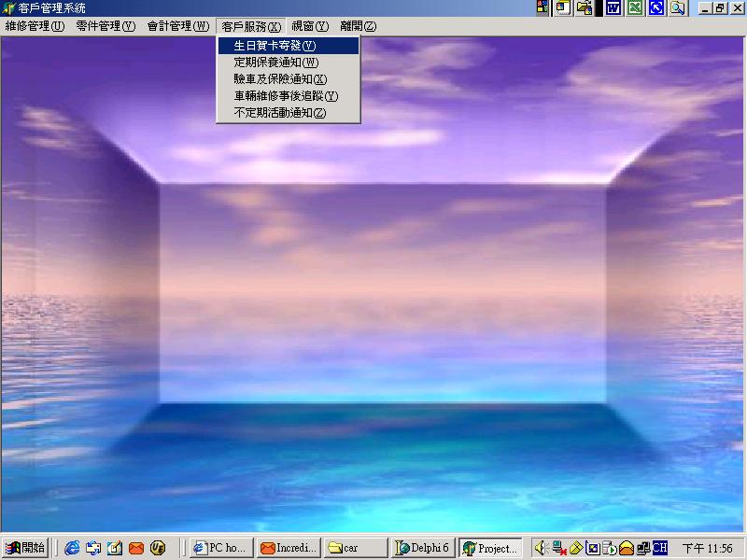Select 生日賀卡寄發 menu entry
Image resolution: width=747 pixels, height=560 pixels.
[289, 46]
